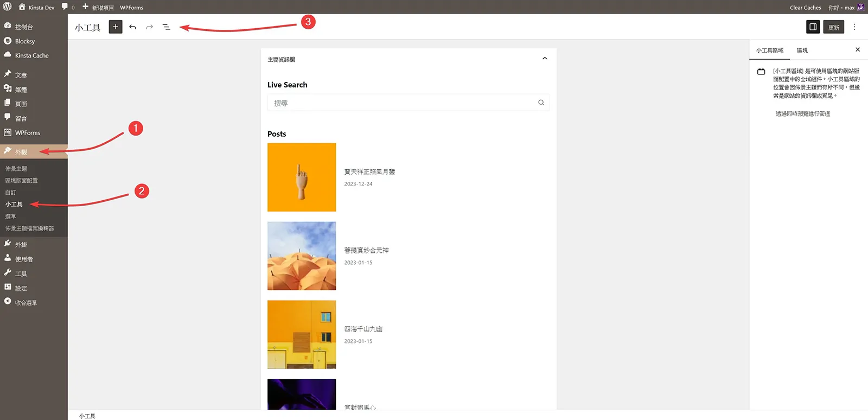Open 自訂 customizer submenu item
This screenshot has height=420, width=868.
(x=11, y=193)
